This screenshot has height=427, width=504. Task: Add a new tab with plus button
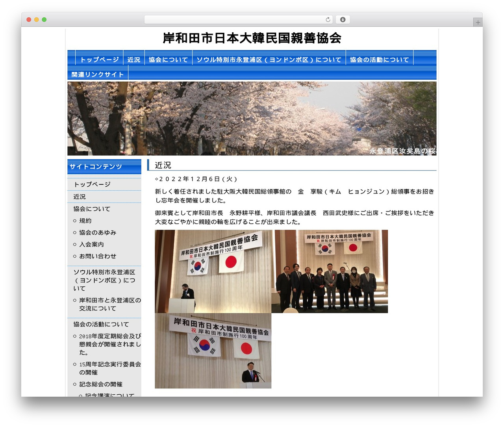478,22
